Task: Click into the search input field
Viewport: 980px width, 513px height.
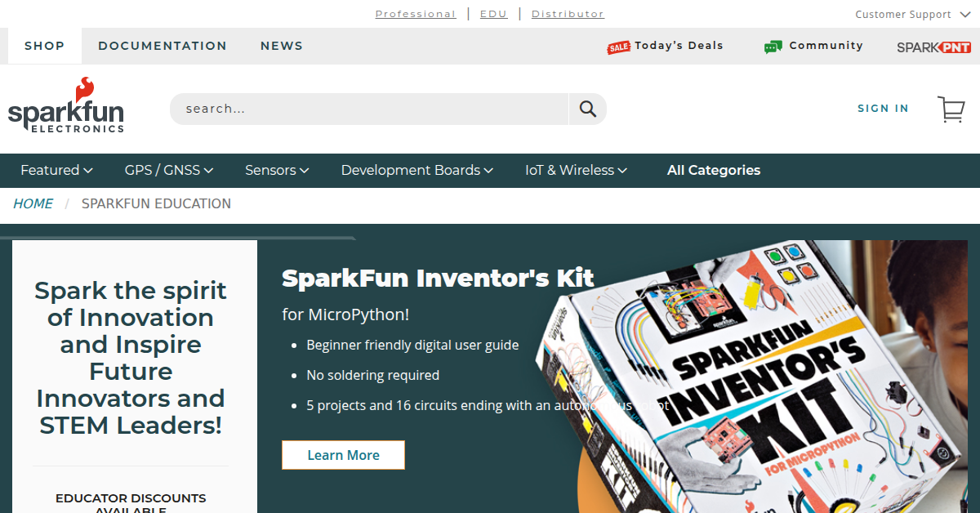Action: [x=367, y=109]
